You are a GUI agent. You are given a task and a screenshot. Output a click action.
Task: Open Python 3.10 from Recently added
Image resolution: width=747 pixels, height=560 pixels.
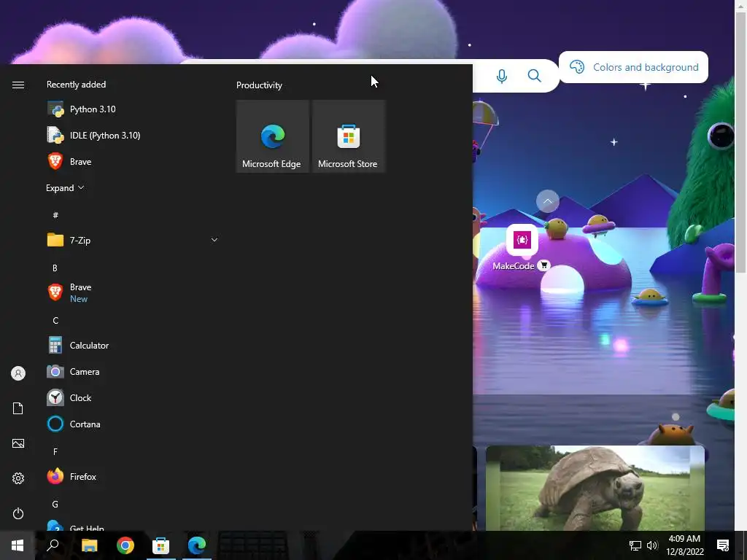tap(133, 109)
